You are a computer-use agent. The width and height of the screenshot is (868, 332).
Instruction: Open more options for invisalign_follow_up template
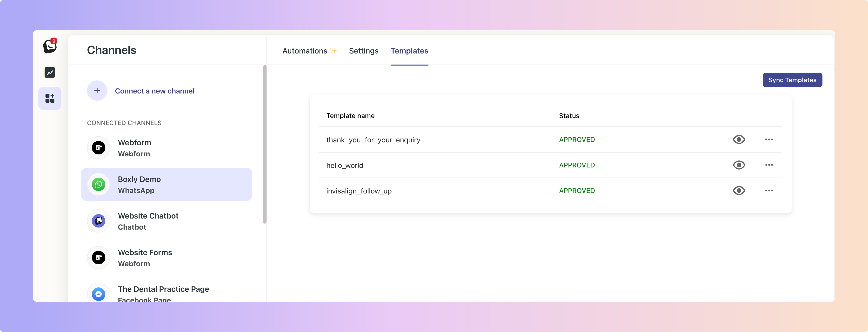pyautogui.click(x=769, y=191)
